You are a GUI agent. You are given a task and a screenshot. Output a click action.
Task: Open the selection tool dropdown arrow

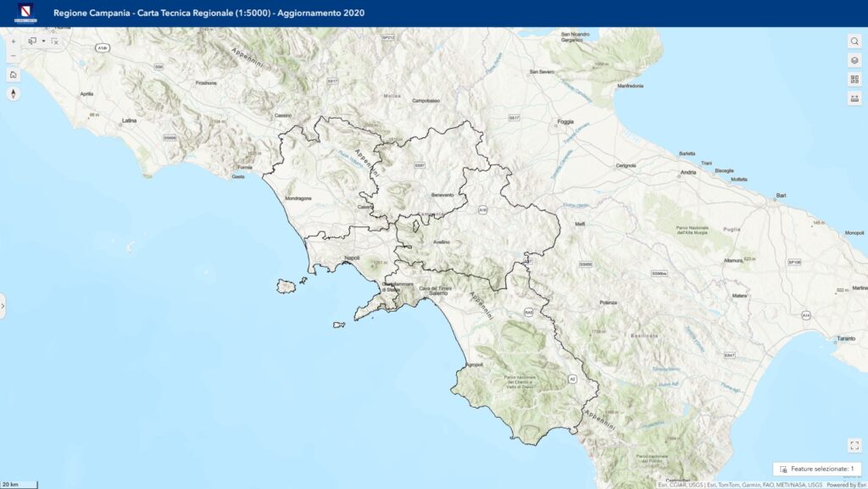(x=44, y=41)
